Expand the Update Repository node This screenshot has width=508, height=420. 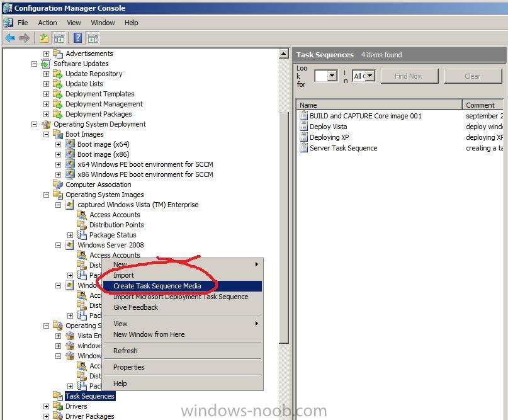coord(47,74)
